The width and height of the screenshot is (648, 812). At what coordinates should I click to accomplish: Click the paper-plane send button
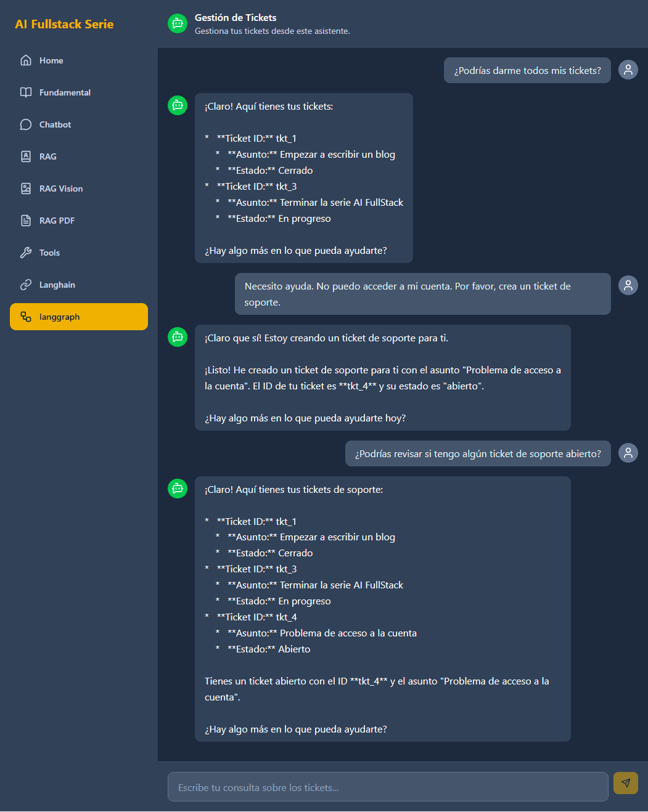click(625, 783)
